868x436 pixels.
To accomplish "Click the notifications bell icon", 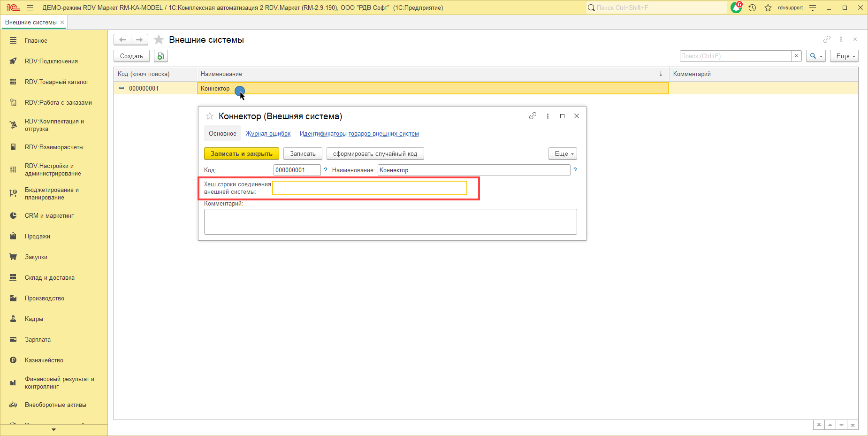I will (x=736, y=8).
